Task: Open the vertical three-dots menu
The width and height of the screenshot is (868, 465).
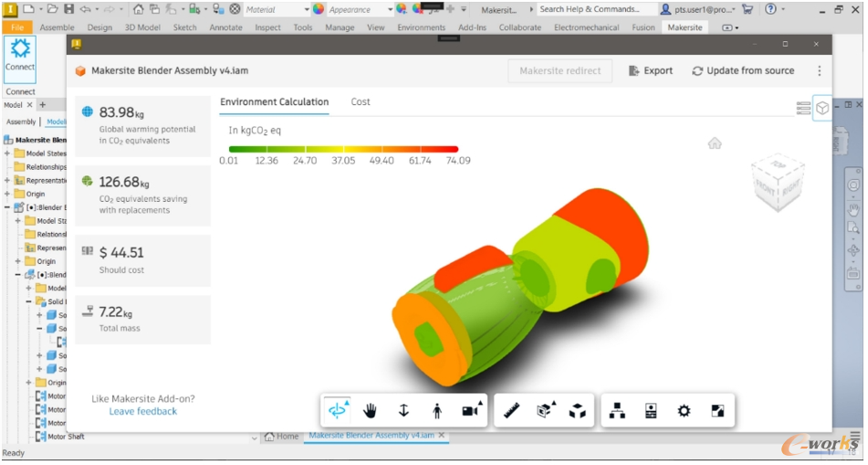Action: click(x=820, y=71)
